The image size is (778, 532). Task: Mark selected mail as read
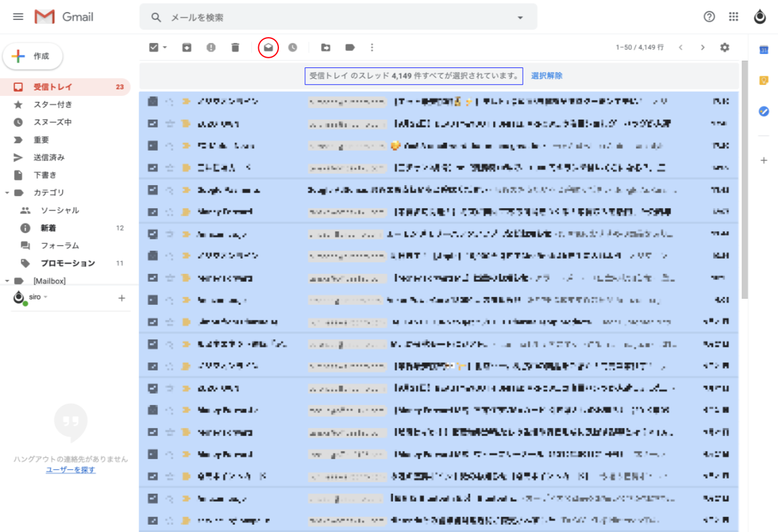coord(268,47)
